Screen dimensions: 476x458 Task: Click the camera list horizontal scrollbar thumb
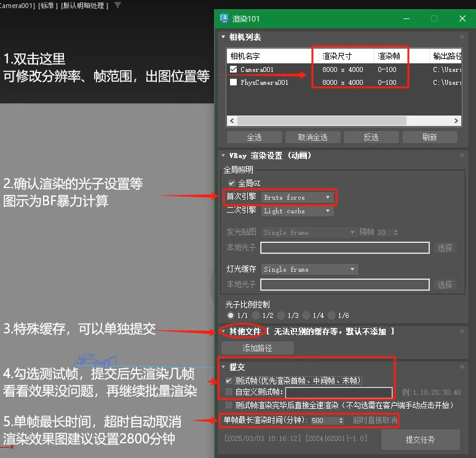[322, 120]
